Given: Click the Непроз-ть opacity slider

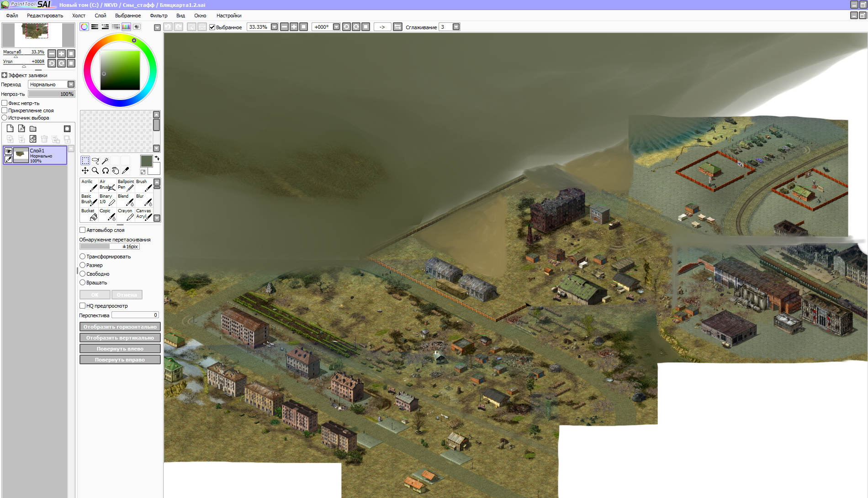Looking at the screenshot, I should (51, 94).
